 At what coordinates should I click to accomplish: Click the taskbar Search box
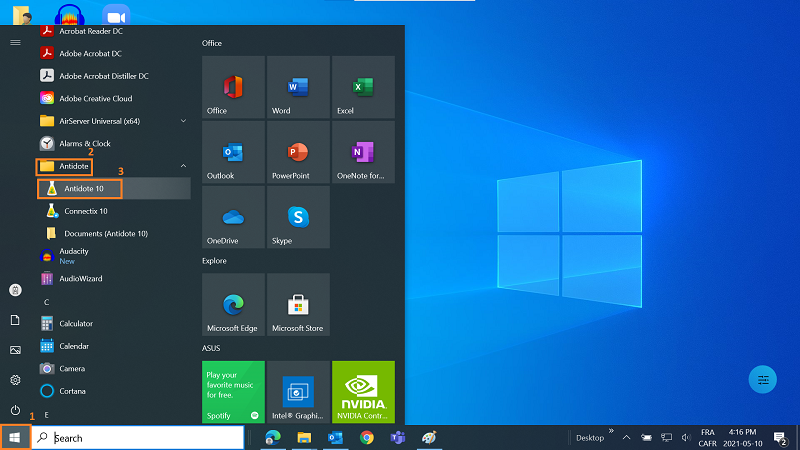[138, 438]
